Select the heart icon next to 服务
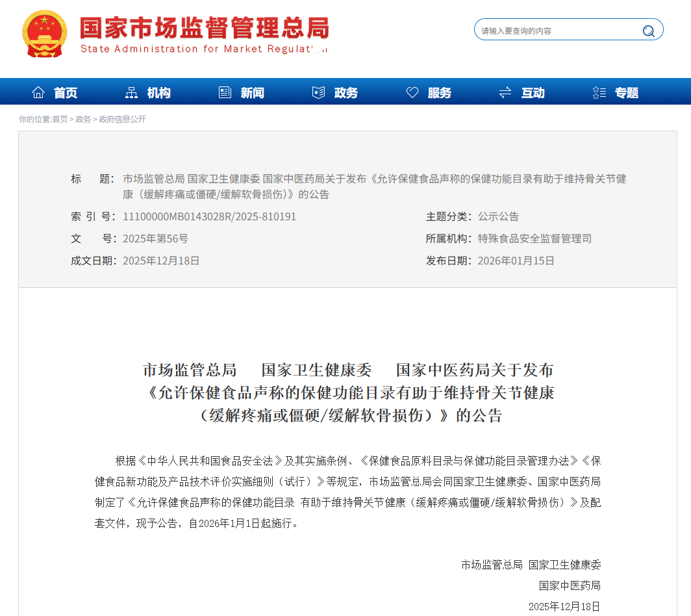The width and height of the screenshot is (691, 616). click(412, 92)
